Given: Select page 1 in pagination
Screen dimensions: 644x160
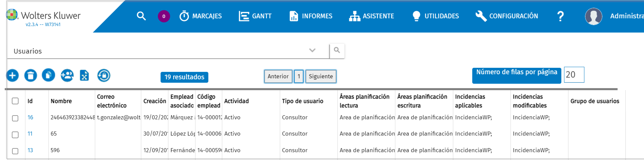Looking at the screenshot, I should [299, 76].
